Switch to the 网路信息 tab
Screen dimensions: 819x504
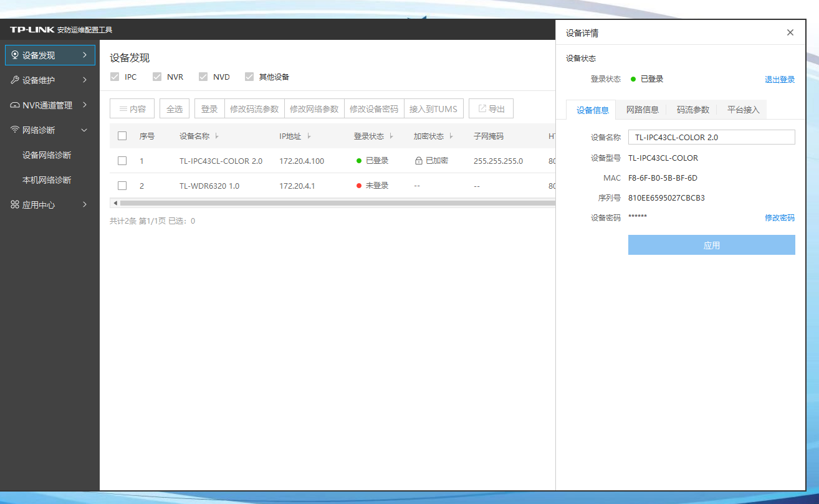(642, 110)
